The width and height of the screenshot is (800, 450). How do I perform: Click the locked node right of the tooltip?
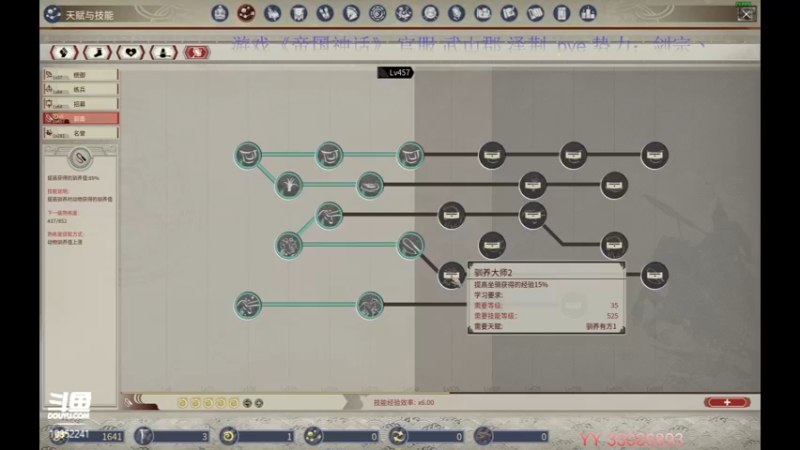click(x=655, y=276)
